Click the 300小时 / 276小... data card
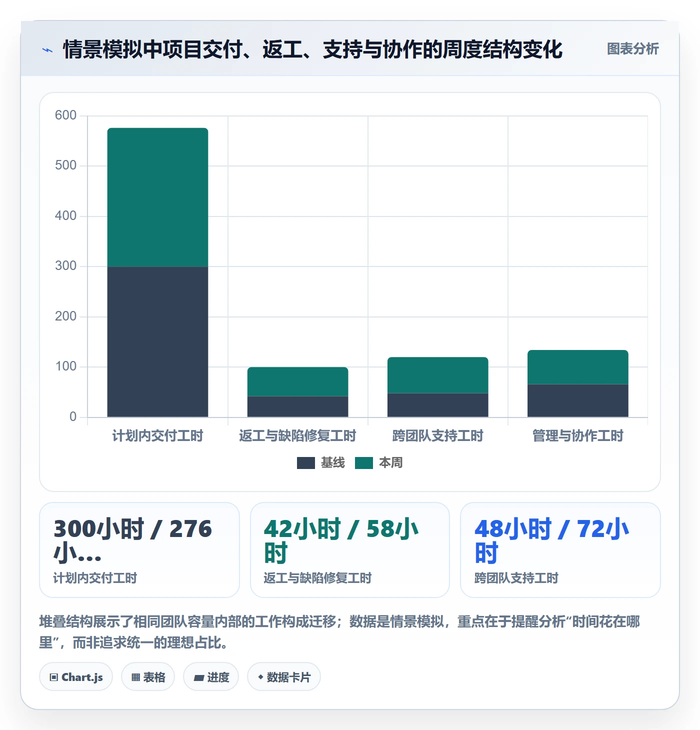 point(139,550)
